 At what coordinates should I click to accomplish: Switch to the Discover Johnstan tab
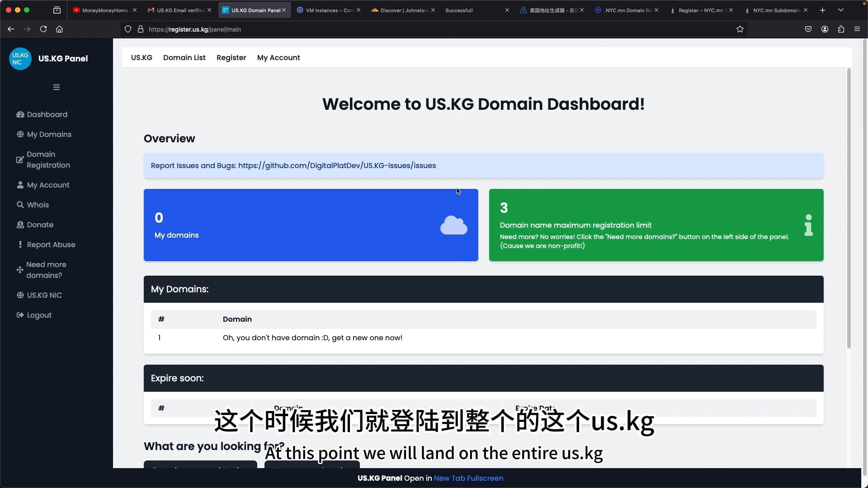[x=403, y=10]
